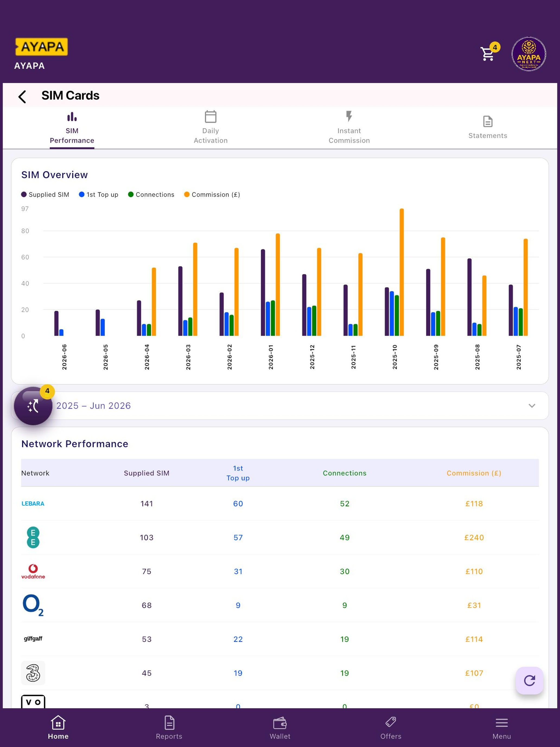Viewport: 560px width, 747px height.
Task: Click Three's commission value £107
Action: (x=474, y=673)
